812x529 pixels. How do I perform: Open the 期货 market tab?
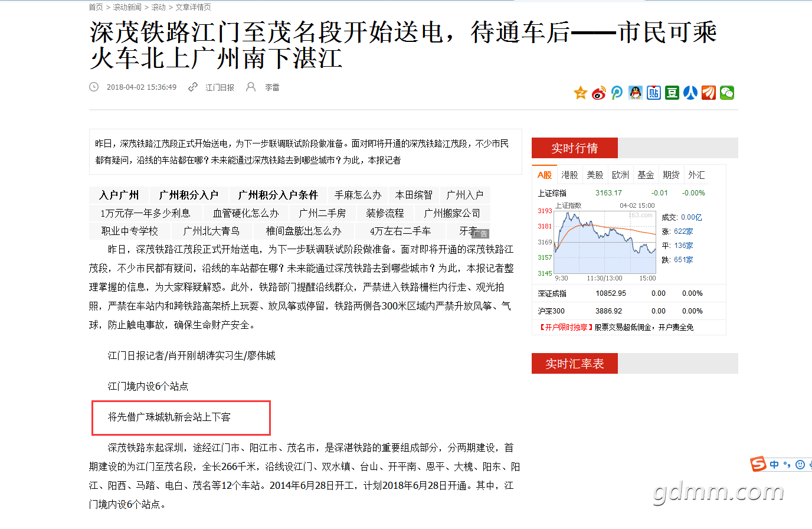tap(671, 175)
